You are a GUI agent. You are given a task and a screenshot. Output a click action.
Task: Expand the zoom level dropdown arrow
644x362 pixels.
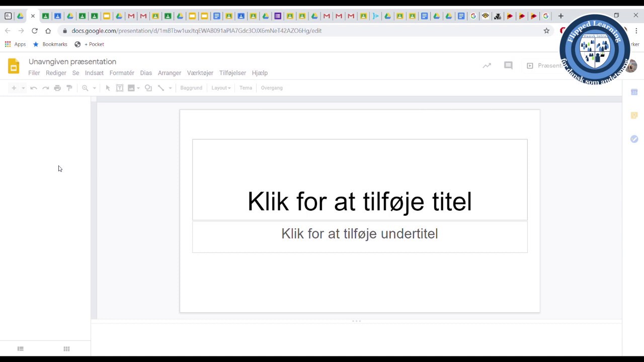pos(94,88)
